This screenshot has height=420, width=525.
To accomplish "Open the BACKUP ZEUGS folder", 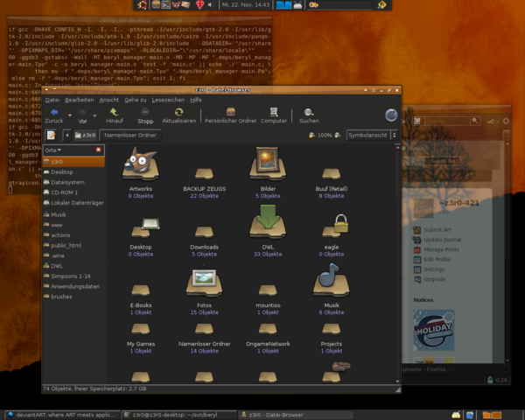I will [204, 173].
